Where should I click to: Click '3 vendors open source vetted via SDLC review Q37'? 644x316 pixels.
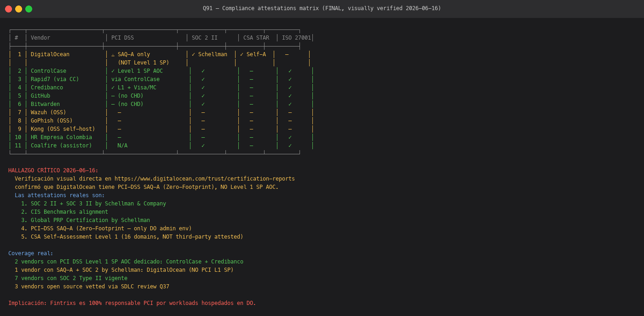tap(92, 287)
